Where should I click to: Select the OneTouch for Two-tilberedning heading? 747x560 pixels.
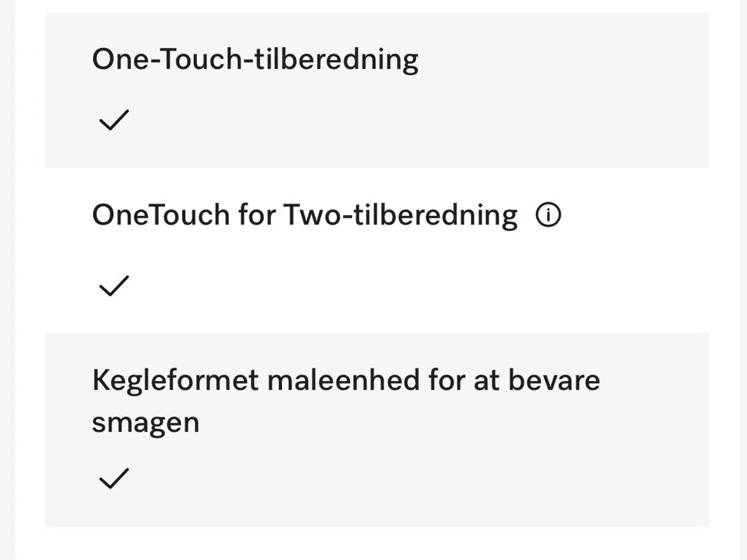[x=305, y=215]
